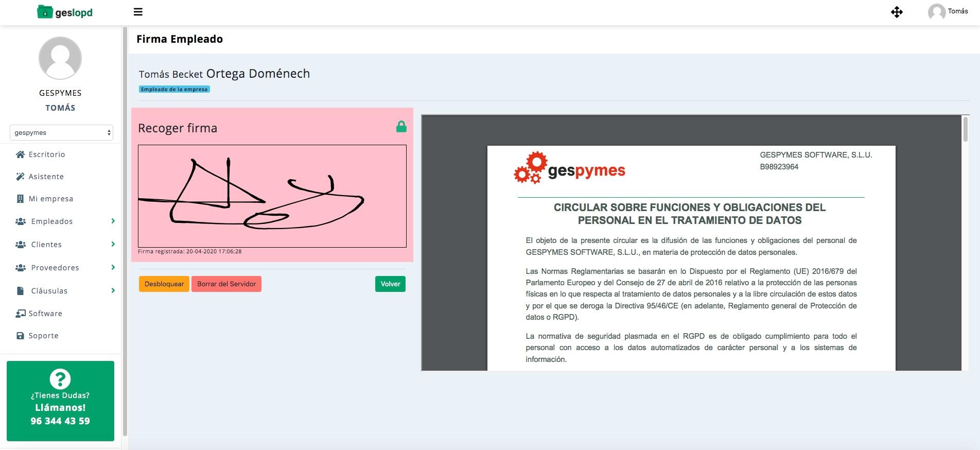980x450 pixels.
Task: Click Borrar del Servidor button
Action: click(x=226, y=284)
